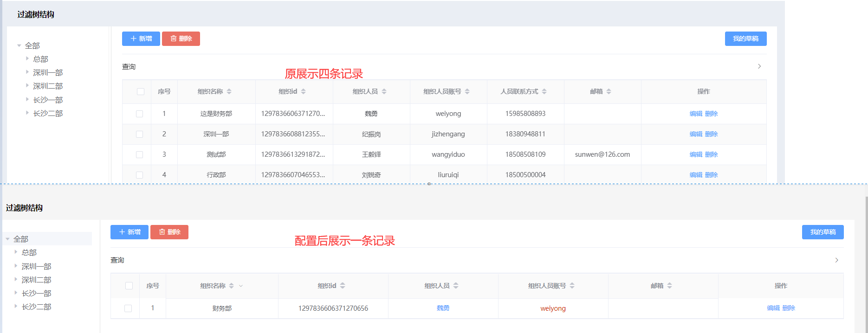Sort top table by 邮箱 column
This screenshot has width=868, height=333.
609,92
